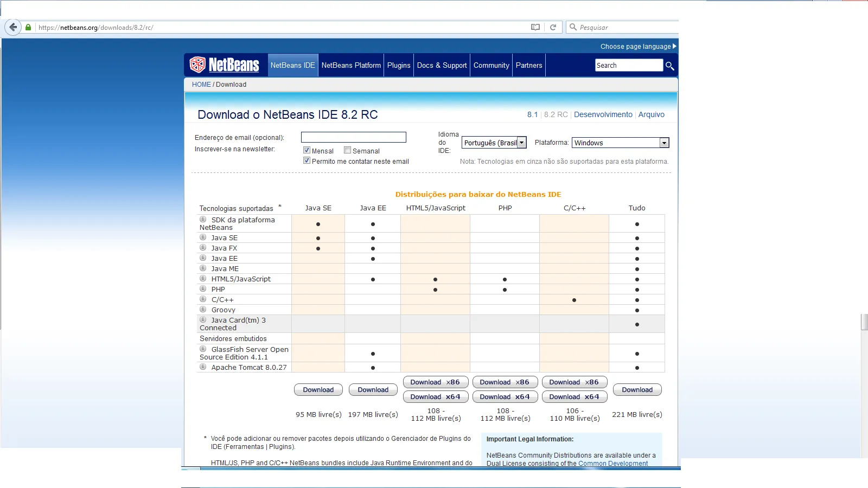This screenshot has height=488, width=868.
Task: Click info icon beside Java FX
Action: coord(203,248)
